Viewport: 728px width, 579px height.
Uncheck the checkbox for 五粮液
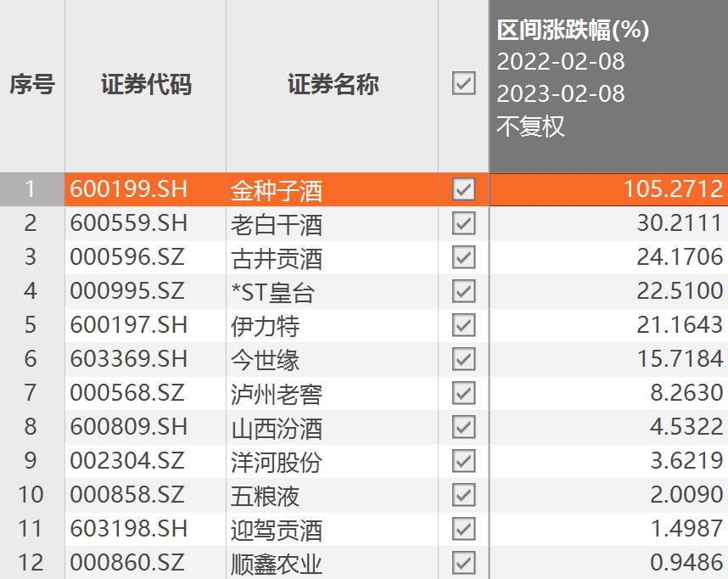tap(463, 496)
